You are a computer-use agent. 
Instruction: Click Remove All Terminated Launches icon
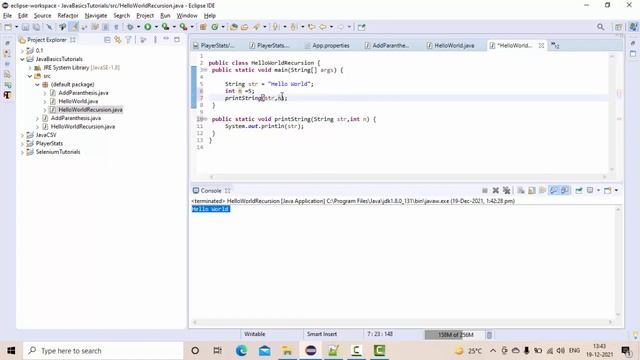pyautogui.click(x=507, y=191)
